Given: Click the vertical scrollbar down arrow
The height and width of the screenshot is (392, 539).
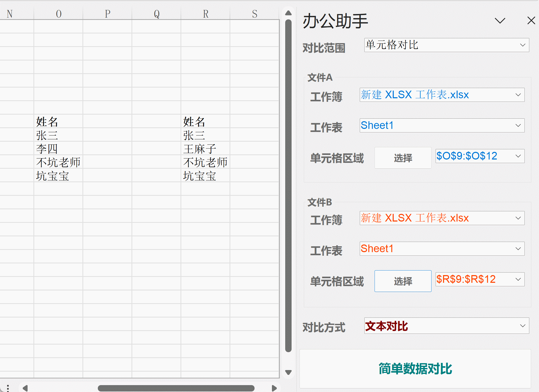Looking at the screenshot, I should (x=288, y=372).
